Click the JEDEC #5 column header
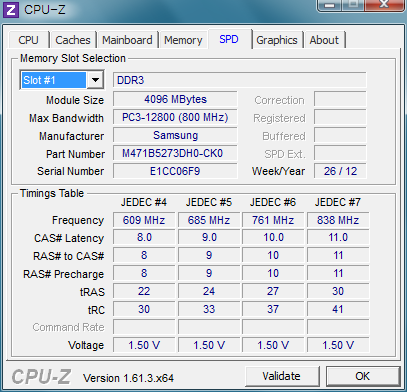Image resolution: width=407 pixels, height=392 pixels. [x=209, y=202]
